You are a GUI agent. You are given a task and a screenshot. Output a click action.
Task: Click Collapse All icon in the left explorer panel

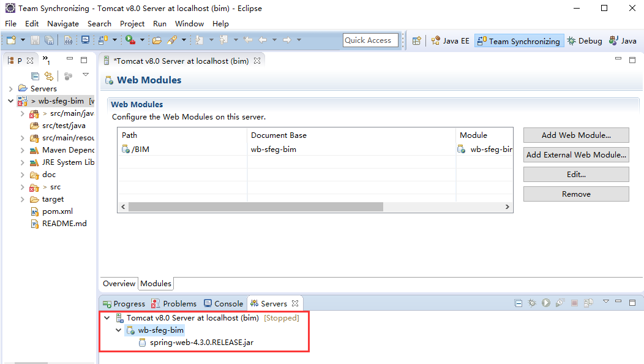pyautogui.click(x=35, y=76)
